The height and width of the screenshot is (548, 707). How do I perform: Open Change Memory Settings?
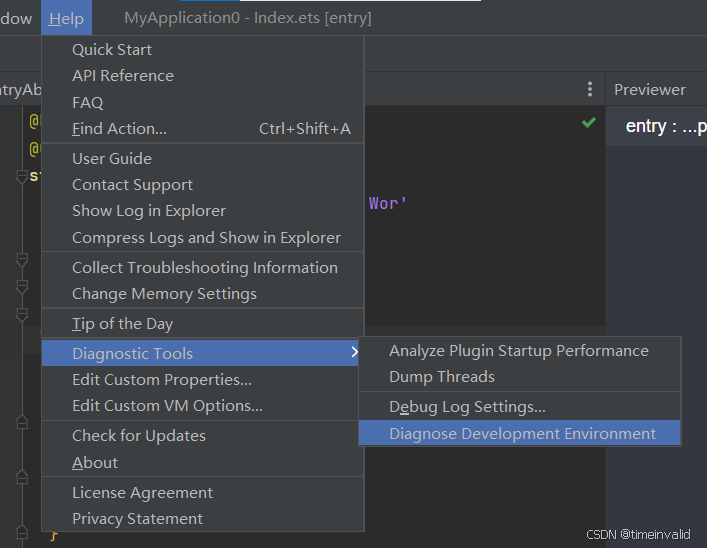coord(164,294)
